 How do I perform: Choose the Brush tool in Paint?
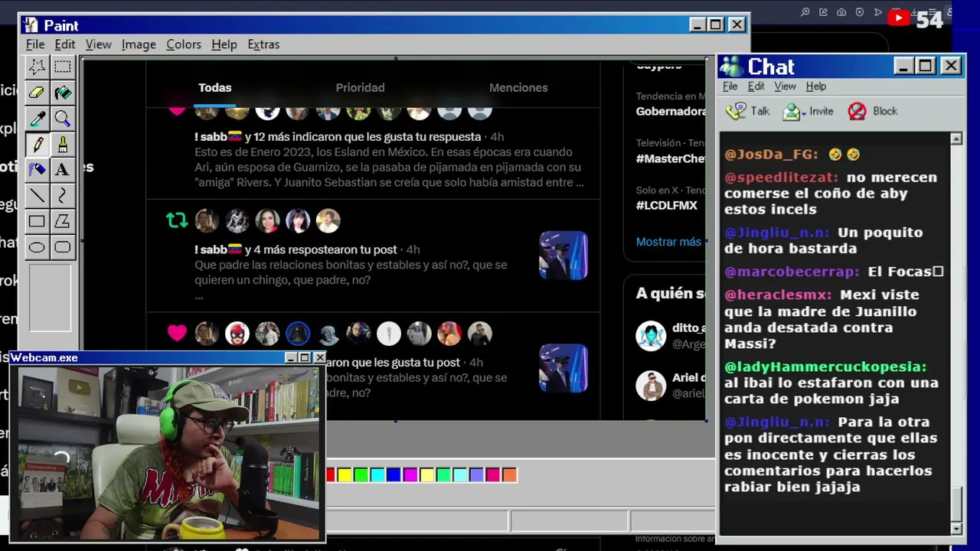[x=63, y=144]
